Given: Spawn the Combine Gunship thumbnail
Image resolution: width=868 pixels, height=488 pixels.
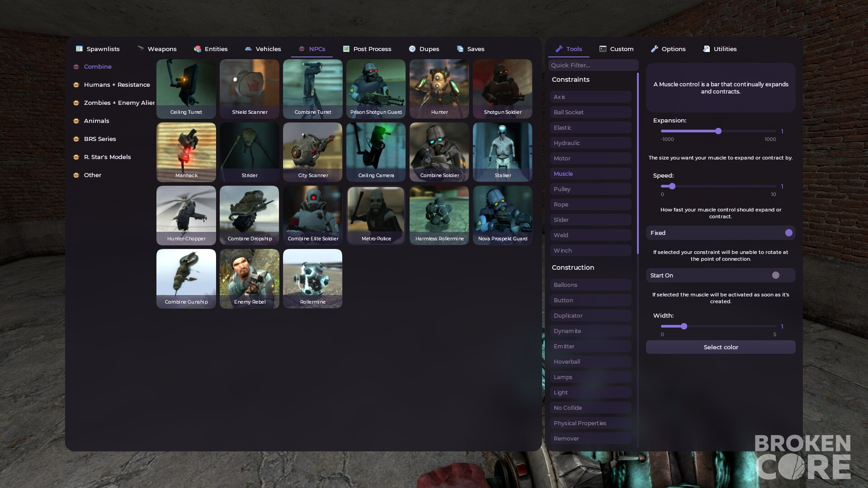Looking at the screenshot, I should click(x=186, y=278).
